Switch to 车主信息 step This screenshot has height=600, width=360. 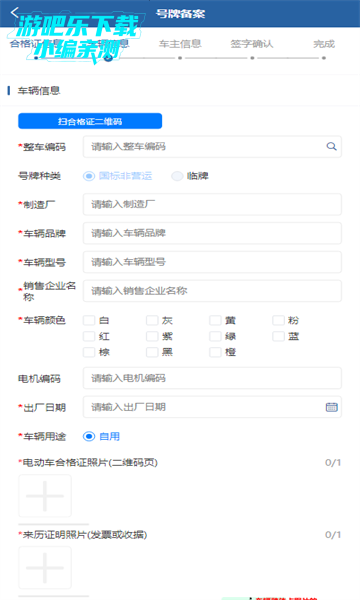click(x=180, y=44)
